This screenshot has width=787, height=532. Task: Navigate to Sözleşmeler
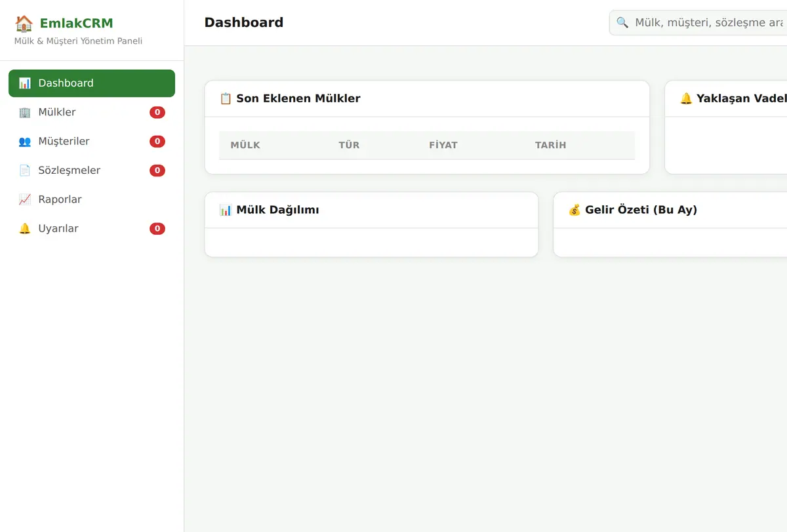(x=92, y=171)
